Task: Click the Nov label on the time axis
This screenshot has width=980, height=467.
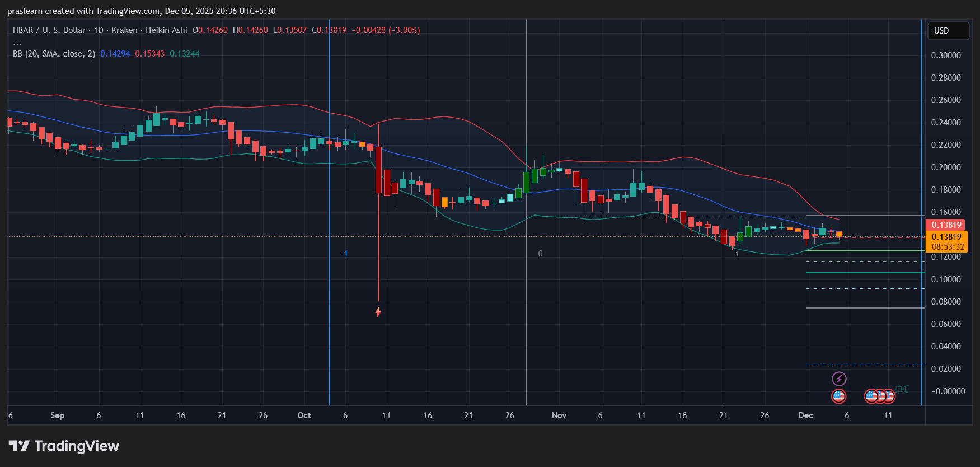Action: [x=559, y=415]
